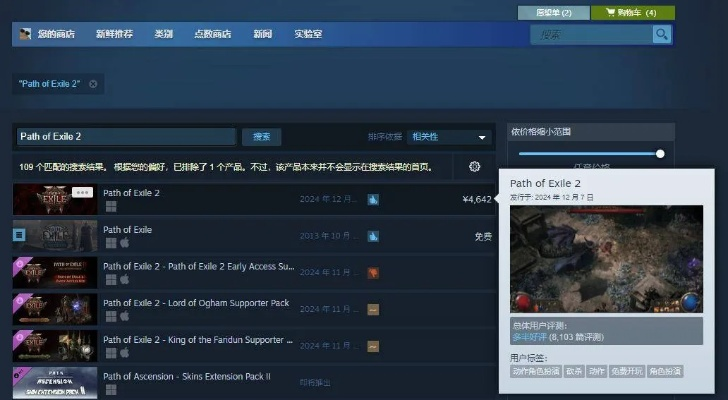Click the gameplay screenshot in the hover preview

[x=606, y=259]
